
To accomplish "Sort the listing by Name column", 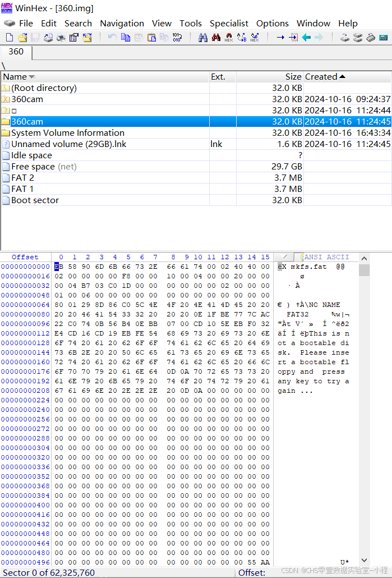I will pos(105,77).
